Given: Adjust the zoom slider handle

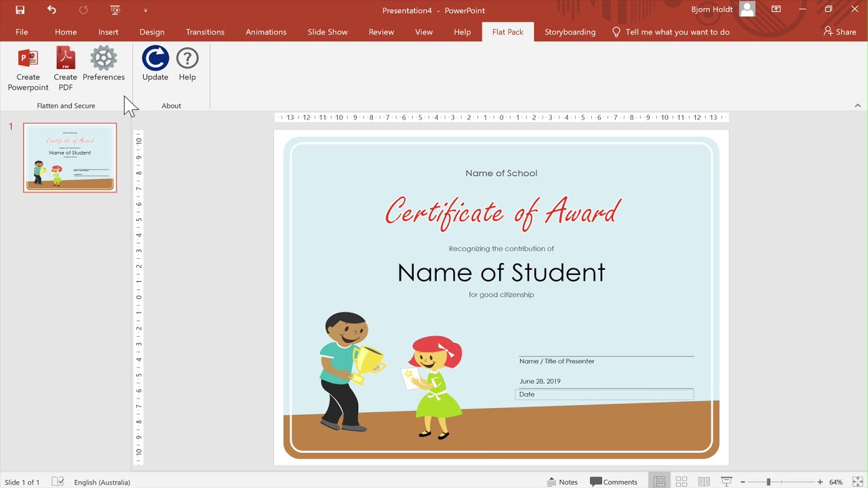Looking at the screenshot, I should (x=768, y=482).
